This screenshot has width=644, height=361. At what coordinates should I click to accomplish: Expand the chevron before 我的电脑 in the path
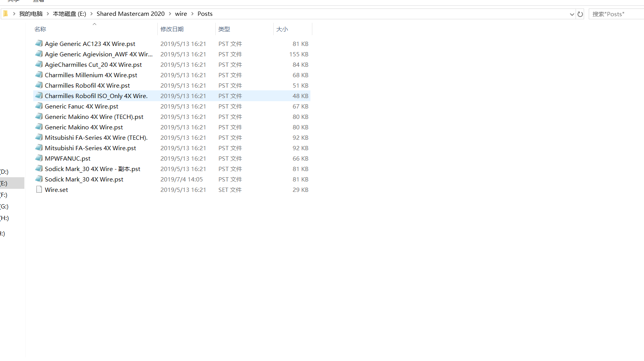(x=14, y=14)
